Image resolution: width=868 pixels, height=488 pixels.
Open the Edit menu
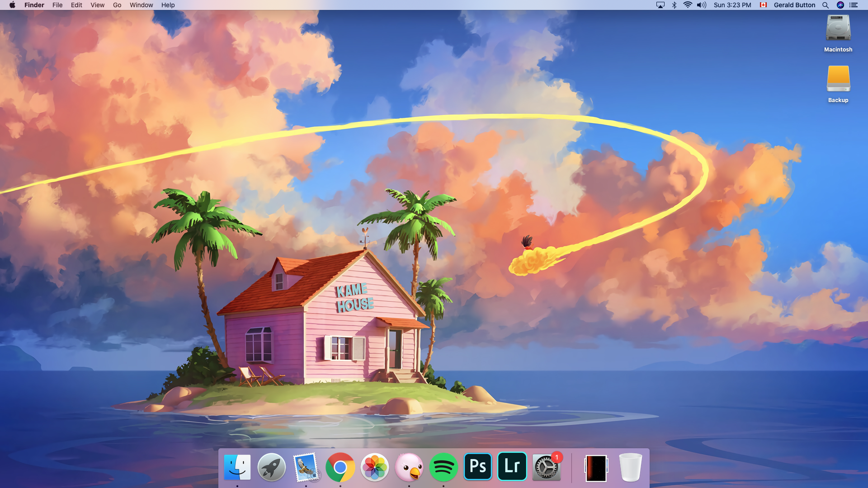coord(76,5)
